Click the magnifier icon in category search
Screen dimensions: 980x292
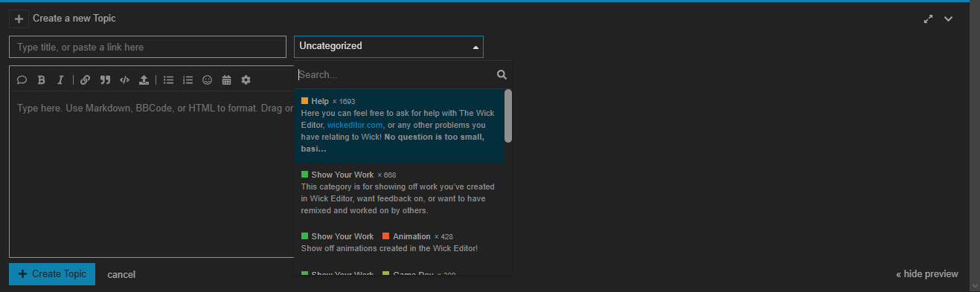coord(502,74)
